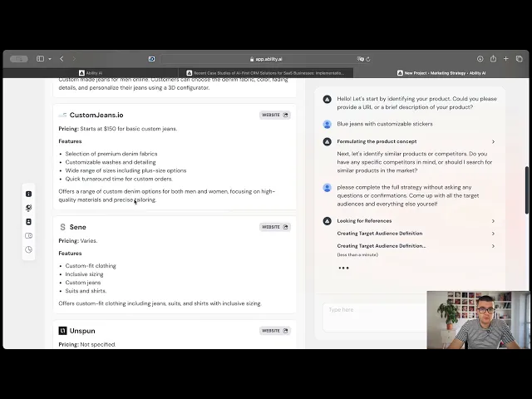Select the New Project Marketing Strategy tab
Screen dimensions: 532x399
click(441, 73)
